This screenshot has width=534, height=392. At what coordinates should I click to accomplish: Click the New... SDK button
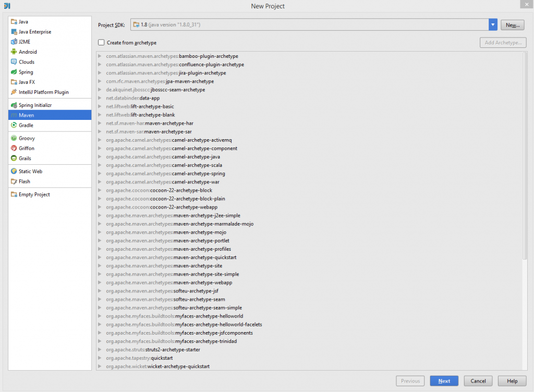pyautogui.click(x=513, y=25)
